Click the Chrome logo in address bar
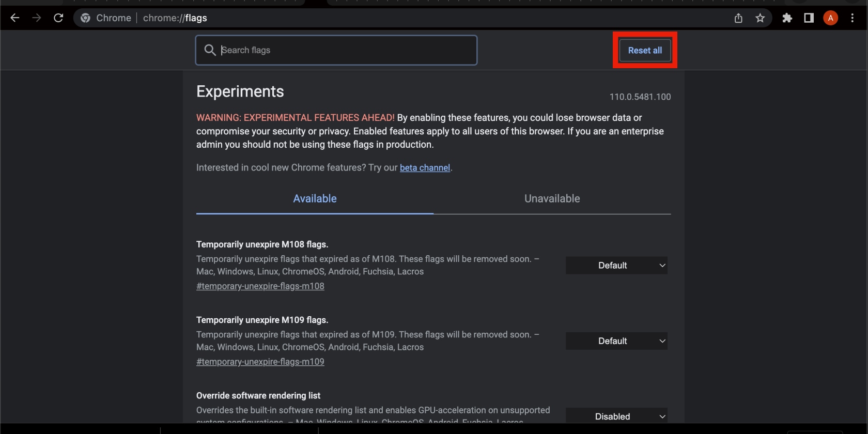This screenshot has height=434, width=868. [86, 18]
